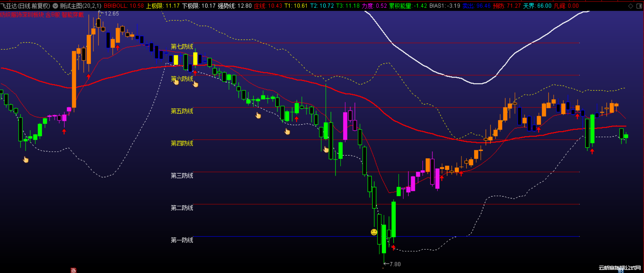The width and height of the screenshot is (644, 273).
Task: Click the T3: 11.18 value
Action: pyautogui.click(x=348, y=6)
